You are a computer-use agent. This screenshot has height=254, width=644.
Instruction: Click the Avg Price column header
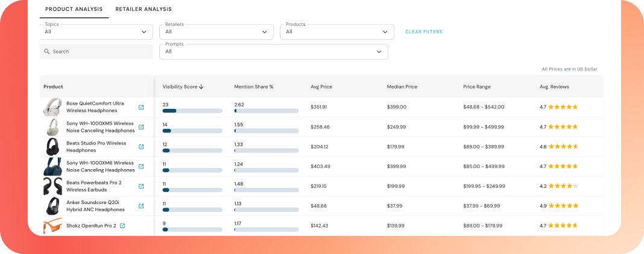point(321,87)
